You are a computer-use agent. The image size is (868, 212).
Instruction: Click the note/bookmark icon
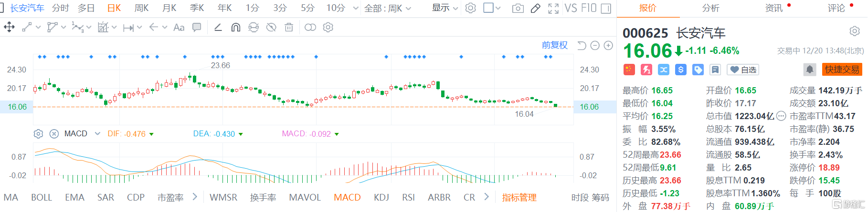715,70
